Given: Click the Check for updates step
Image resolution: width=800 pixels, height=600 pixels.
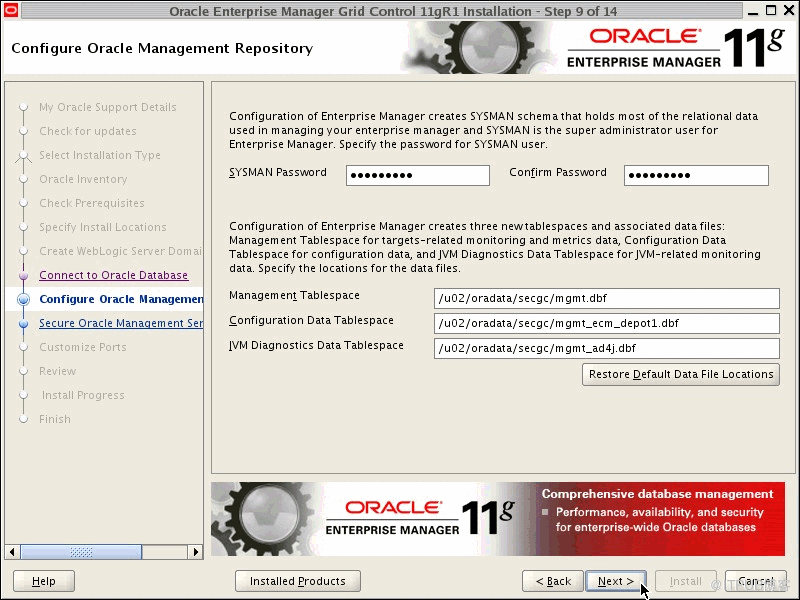Looking at the screenshot, I should click(x=88, y=131).
